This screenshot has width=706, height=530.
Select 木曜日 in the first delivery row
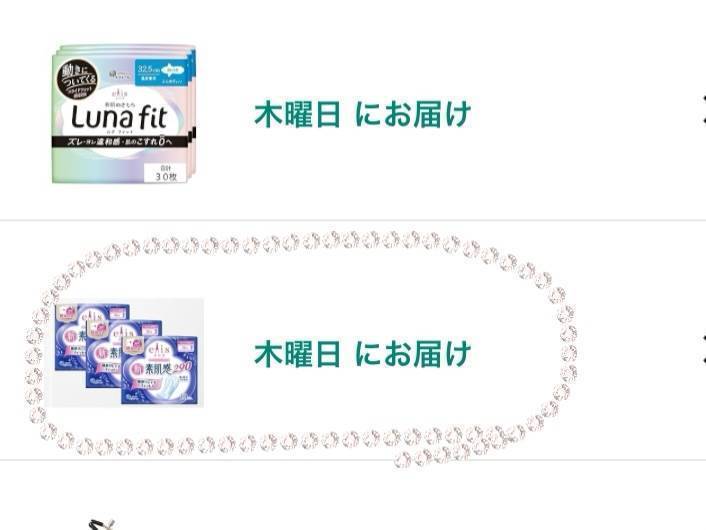tap(297, 114)
